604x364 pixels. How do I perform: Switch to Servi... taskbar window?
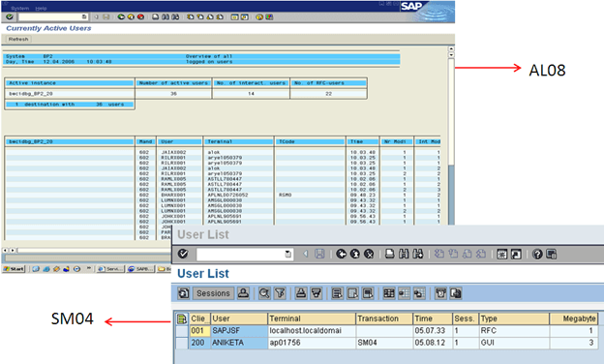click(x=110, y=269)
